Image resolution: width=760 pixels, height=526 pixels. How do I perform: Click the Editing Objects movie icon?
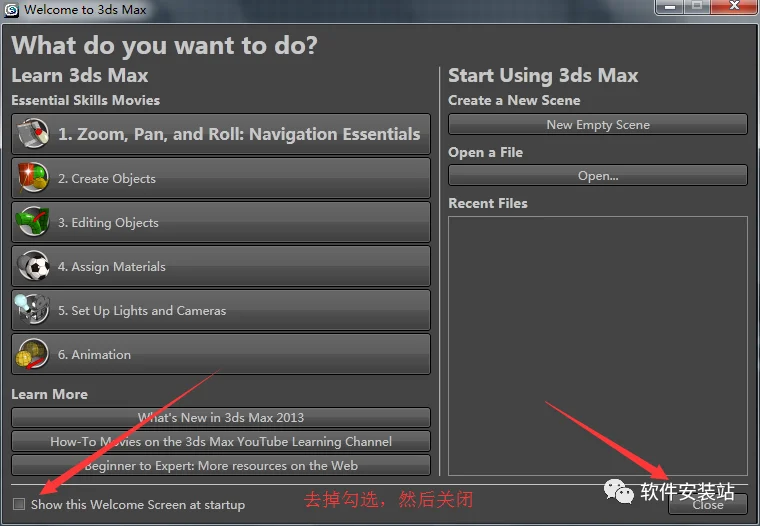[x=32, y=222]
